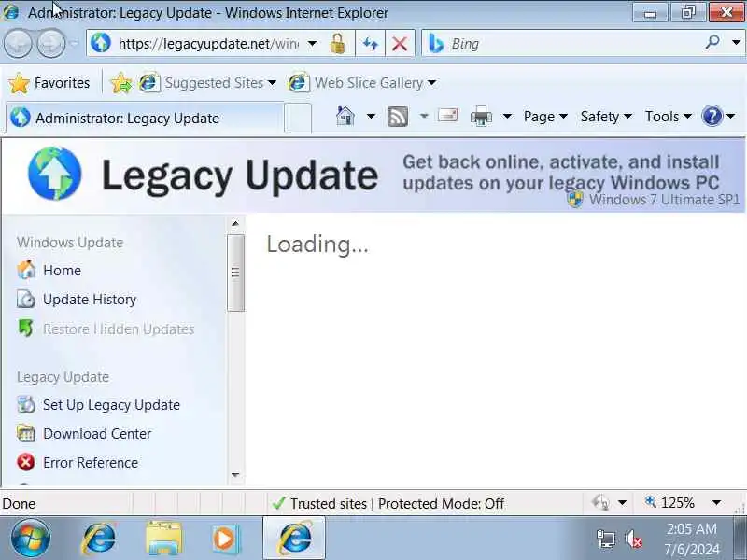Click Restore Hidden Updates link

119,329
